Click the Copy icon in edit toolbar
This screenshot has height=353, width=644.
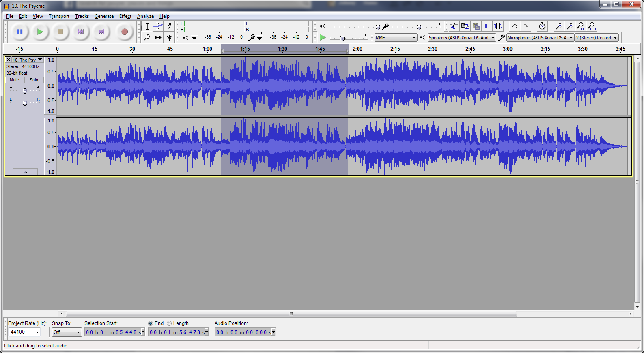(x=465, y=26)
